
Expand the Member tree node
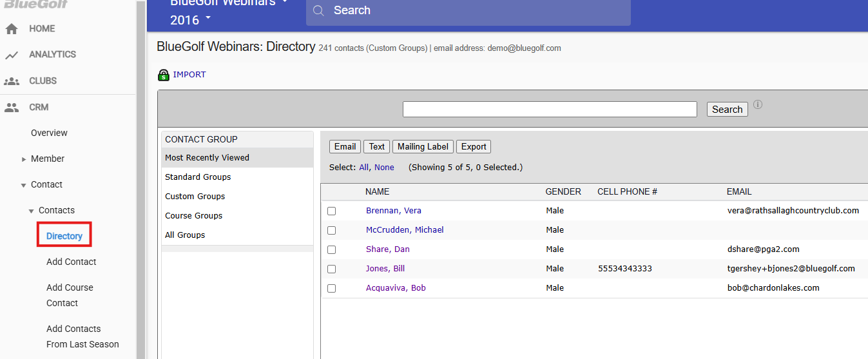(x=24, y=159)
